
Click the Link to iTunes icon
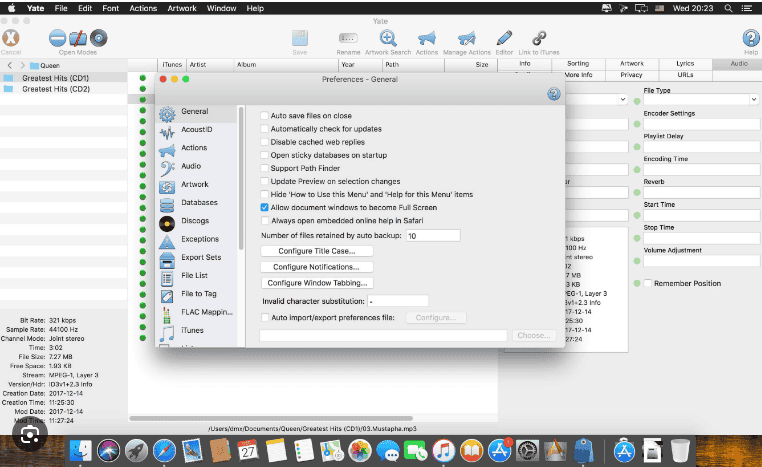click(539, 38)
